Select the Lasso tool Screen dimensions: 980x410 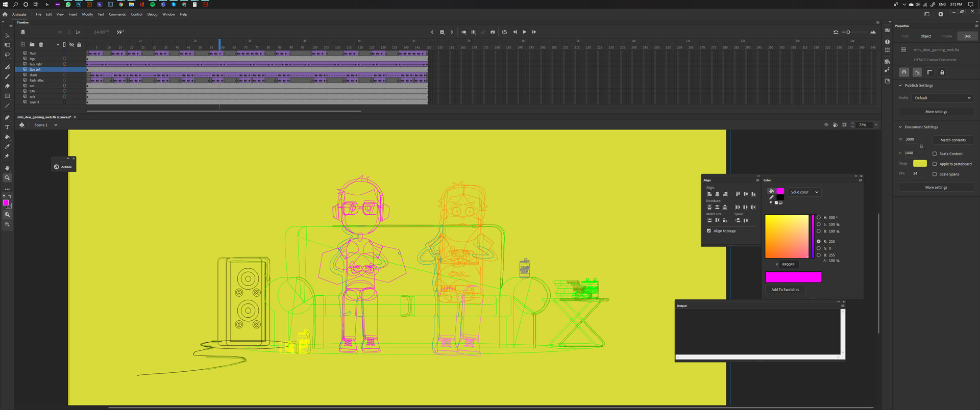pyautogui.click(x=7, y=55)
